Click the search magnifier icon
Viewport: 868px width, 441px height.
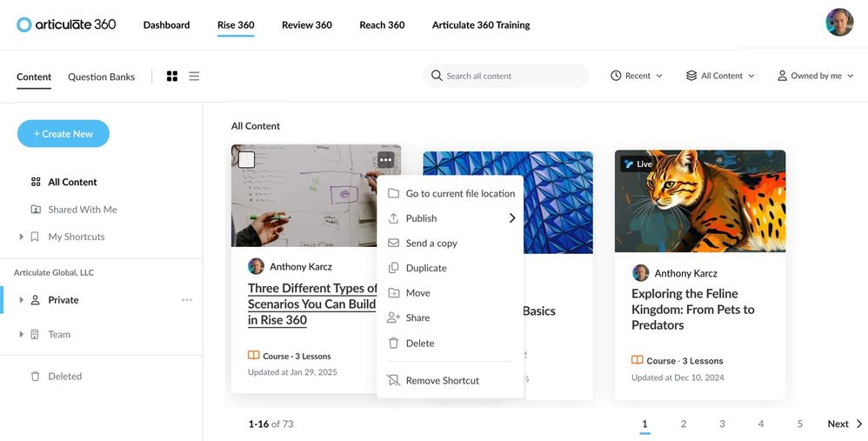(x=437, y=76)
